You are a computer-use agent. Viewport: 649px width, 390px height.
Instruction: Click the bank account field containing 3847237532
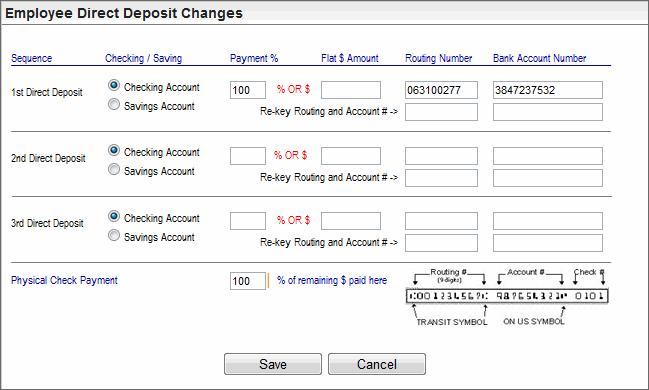point(548,90)
